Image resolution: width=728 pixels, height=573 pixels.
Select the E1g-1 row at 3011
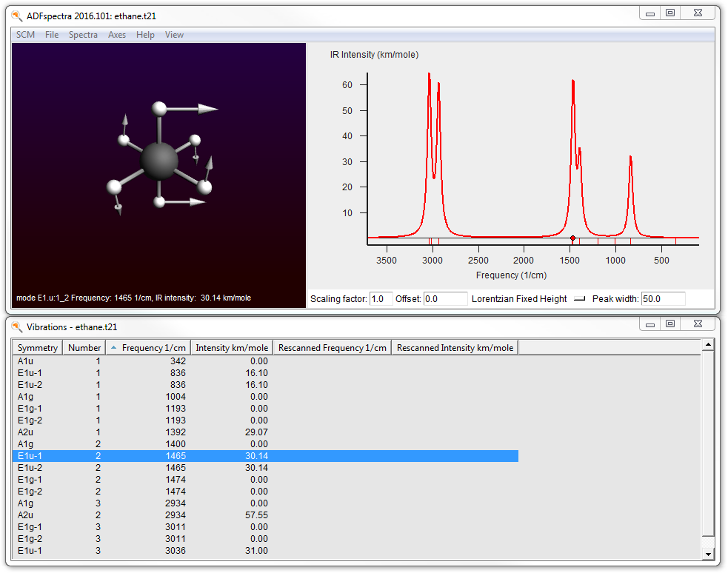click(265, 527)
